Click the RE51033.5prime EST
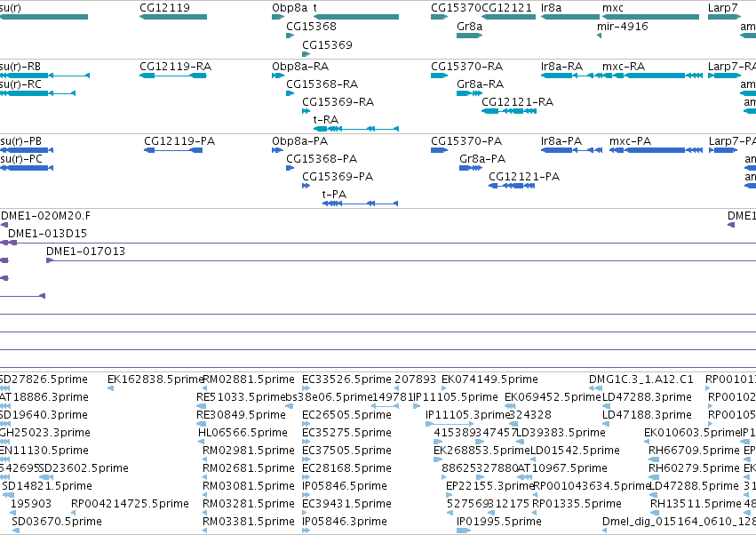 (x=201, y=406)
